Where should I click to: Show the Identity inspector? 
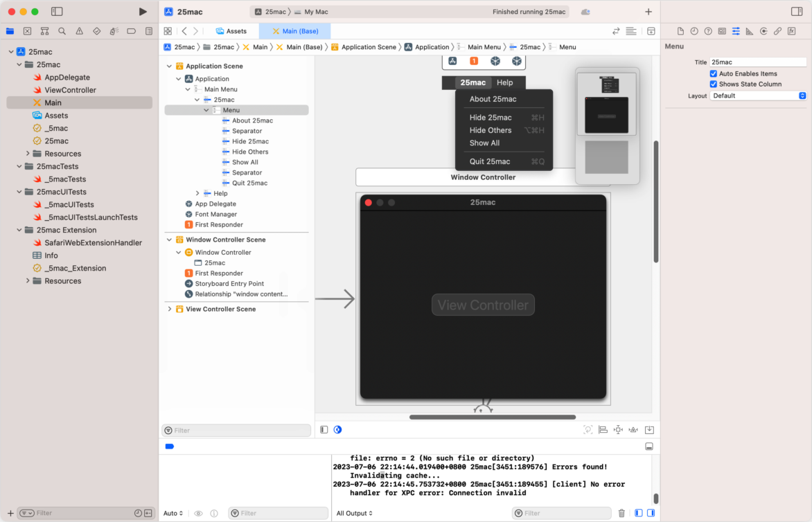point(722,31)
